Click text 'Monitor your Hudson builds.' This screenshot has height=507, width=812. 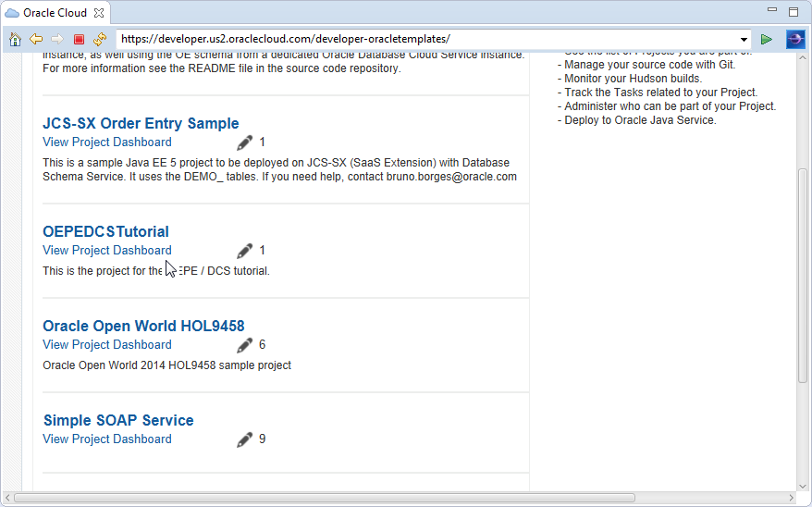pyautogui.click(x=634, y=79)
